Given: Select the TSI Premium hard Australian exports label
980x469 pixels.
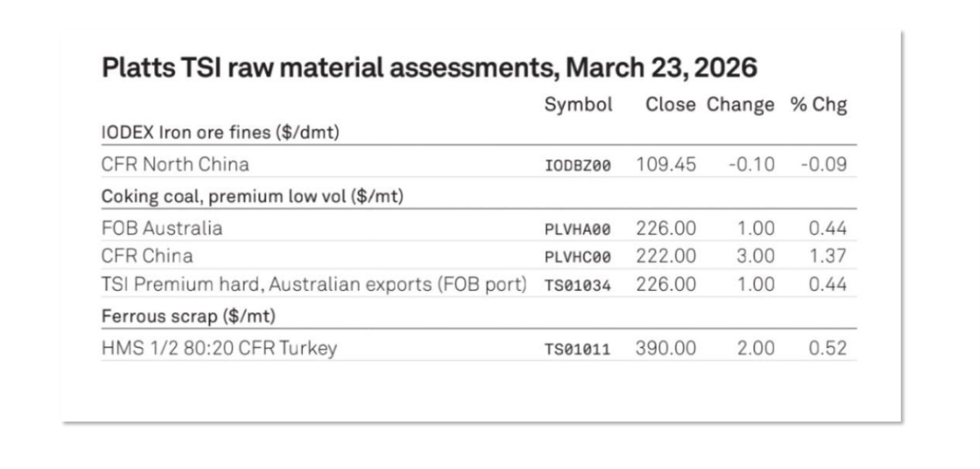Looking at the screenshot, I should click(314, 284).
